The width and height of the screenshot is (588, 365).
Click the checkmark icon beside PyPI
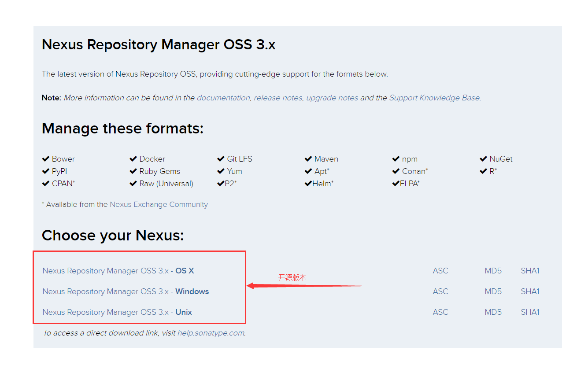point(45,171)
